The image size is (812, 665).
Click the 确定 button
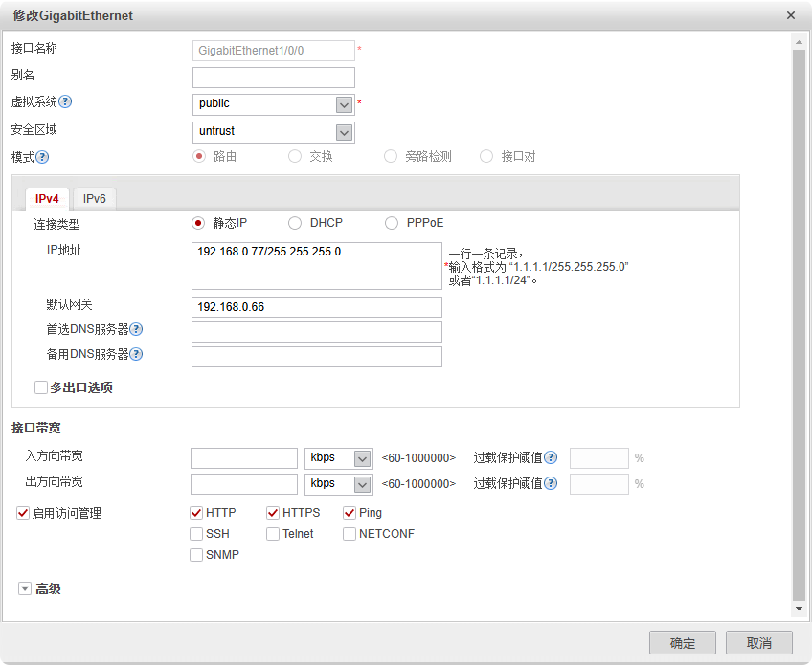click(x=682, y=643)
